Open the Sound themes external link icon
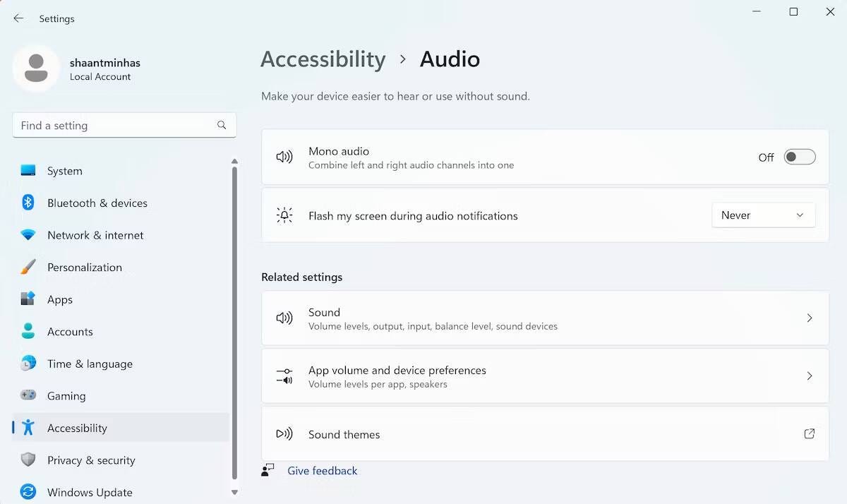847x504 pixels. coord(809,434)
